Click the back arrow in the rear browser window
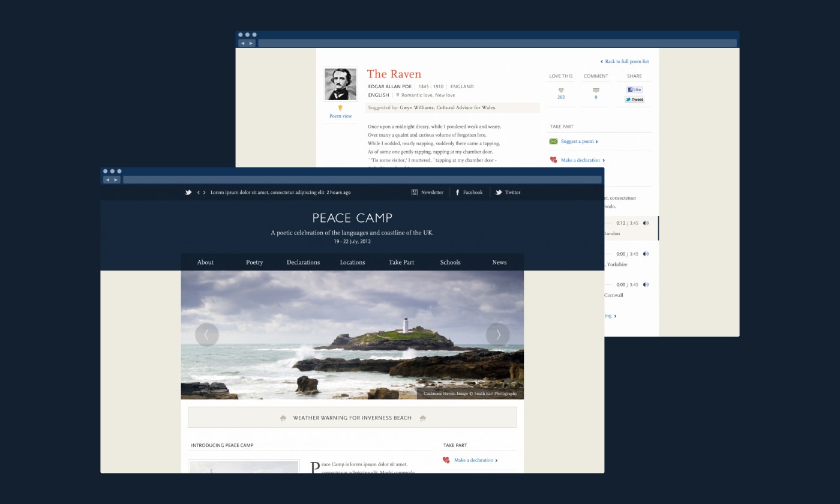 tap(243, 43)
